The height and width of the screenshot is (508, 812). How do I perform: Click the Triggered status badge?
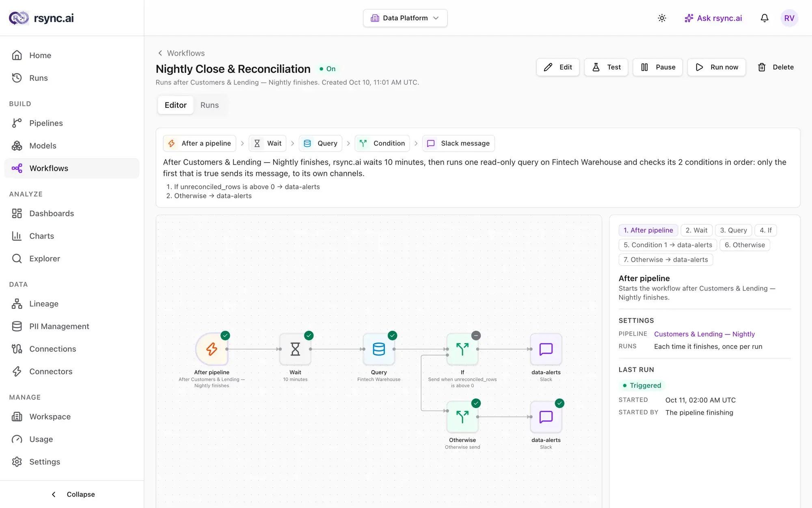tap(642, 385)
